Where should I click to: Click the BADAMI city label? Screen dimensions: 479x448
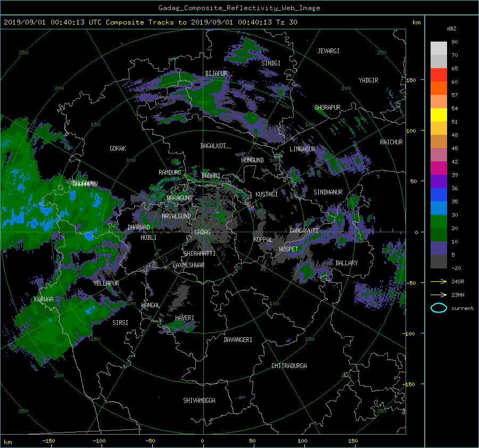[211, 176]
